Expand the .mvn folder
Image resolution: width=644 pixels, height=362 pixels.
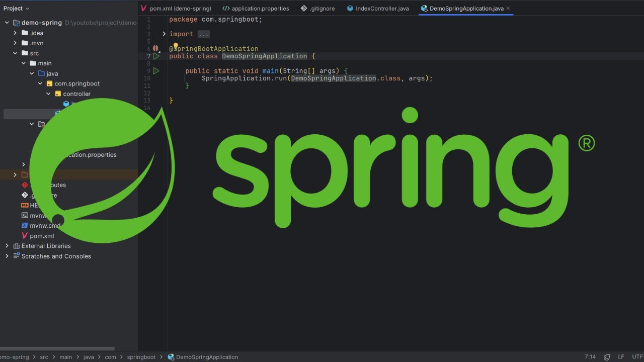point(15,43)
